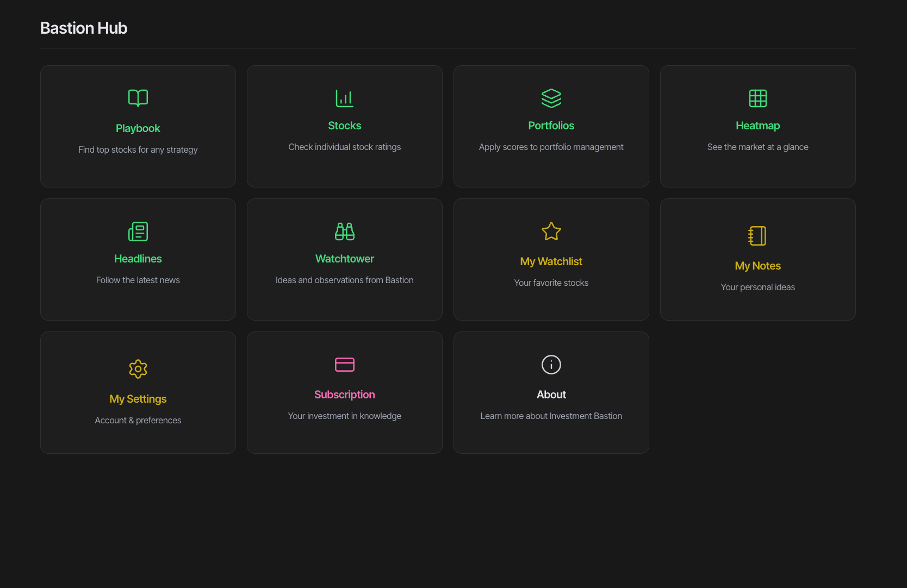Open Watchtower ideas from Bastion
Screen dimensions: 907x588
[344, 259]
